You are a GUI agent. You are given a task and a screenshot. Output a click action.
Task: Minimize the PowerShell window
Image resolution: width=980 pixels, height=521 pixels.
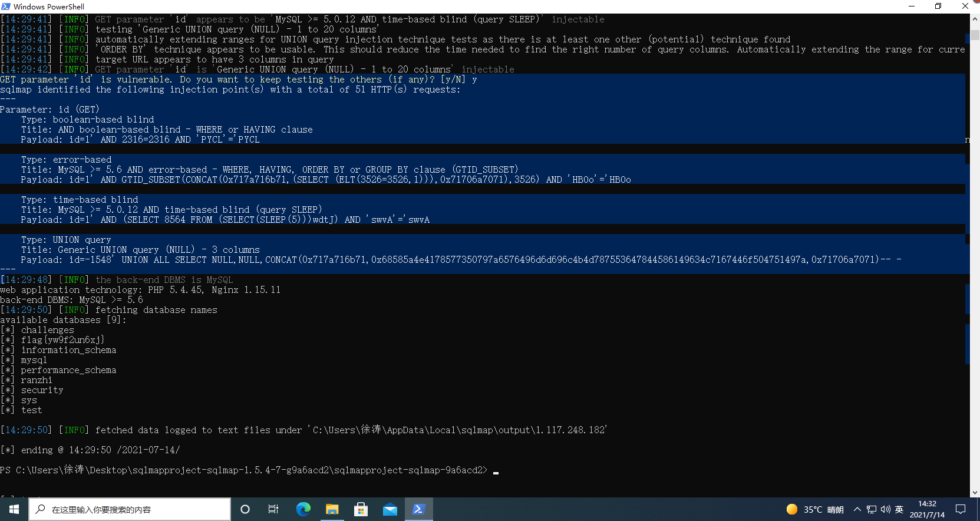[912, 6]
